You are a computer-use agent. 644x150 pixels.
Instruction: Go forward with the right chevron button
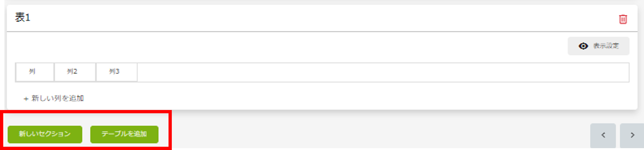click(x=632, y=135)
